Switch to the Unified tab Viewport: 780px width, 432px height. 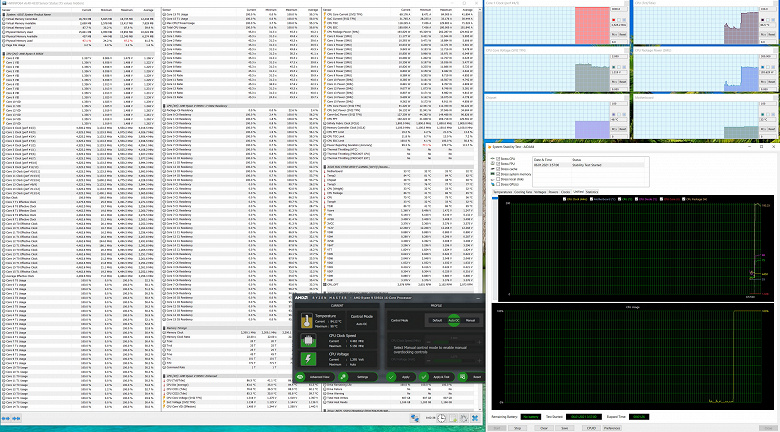point(578,192)
